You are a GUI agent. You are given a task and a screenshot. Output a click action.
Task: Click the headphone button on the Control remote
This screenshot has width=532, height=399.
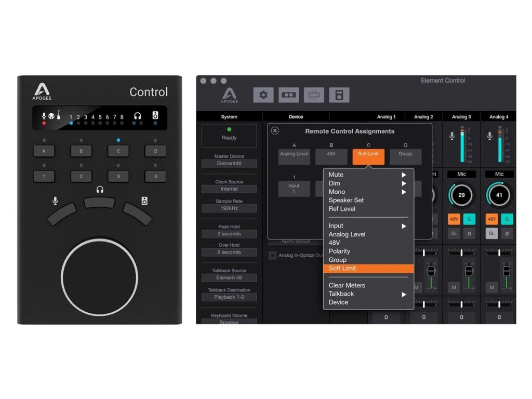coord(99,203)
